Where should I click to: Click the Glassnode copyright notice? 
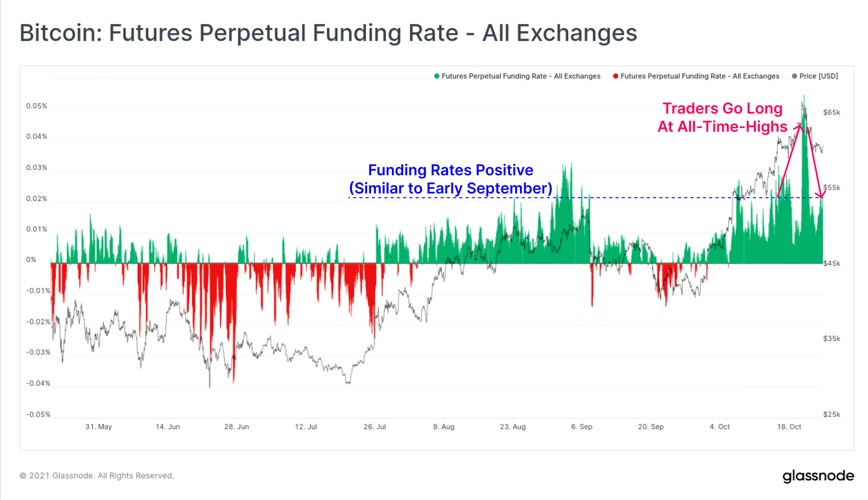97,476
